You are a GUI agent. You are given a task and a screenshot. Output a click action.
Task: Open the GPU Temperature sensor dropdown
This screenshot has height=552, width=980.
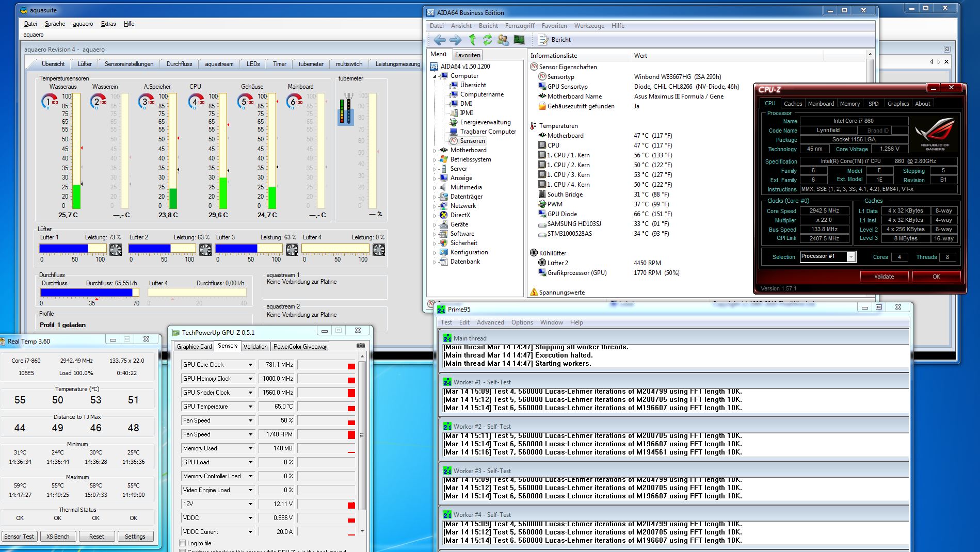point(250,407)
